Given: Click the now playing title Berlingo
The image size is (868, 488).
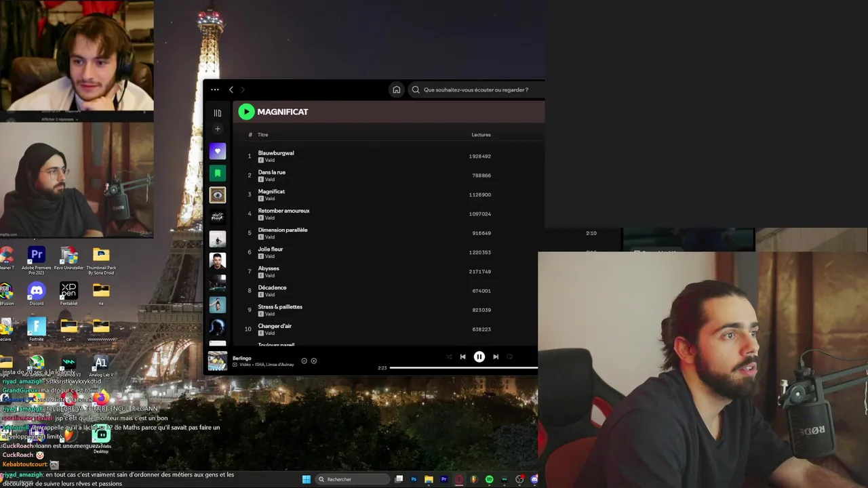Looking at the screenshot, I should pyautogui.click(x=242, y=358).
